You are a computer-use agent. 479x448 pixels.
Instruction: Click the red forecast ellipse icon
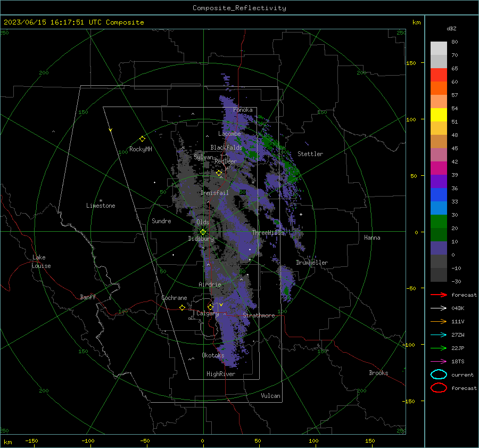(x=439, y=388)
